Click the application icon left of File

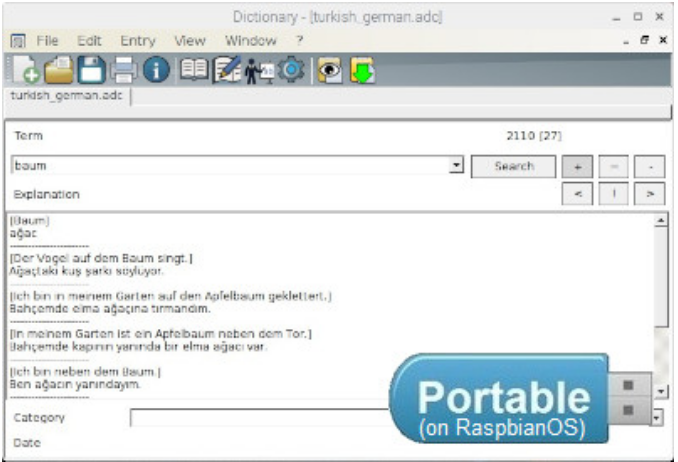pos(18,41)
